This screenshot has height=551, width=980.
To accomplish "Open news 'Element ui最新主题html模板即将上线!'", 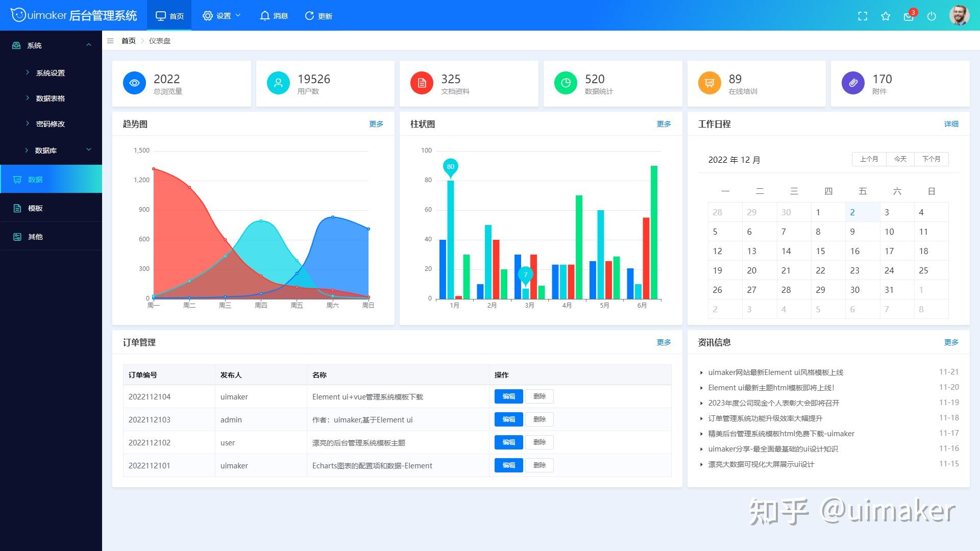I will 771,388.
